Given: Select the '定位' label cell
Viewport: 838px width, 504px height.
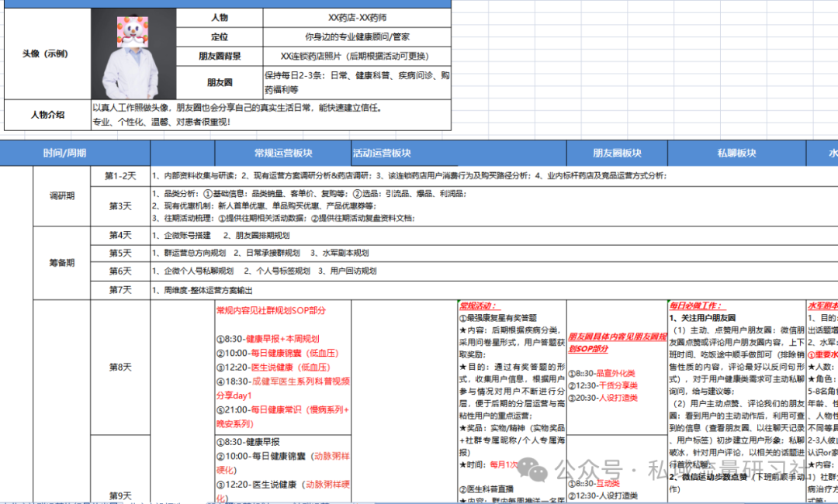Looking at the screenshot, I should click(x=220, y=37).
